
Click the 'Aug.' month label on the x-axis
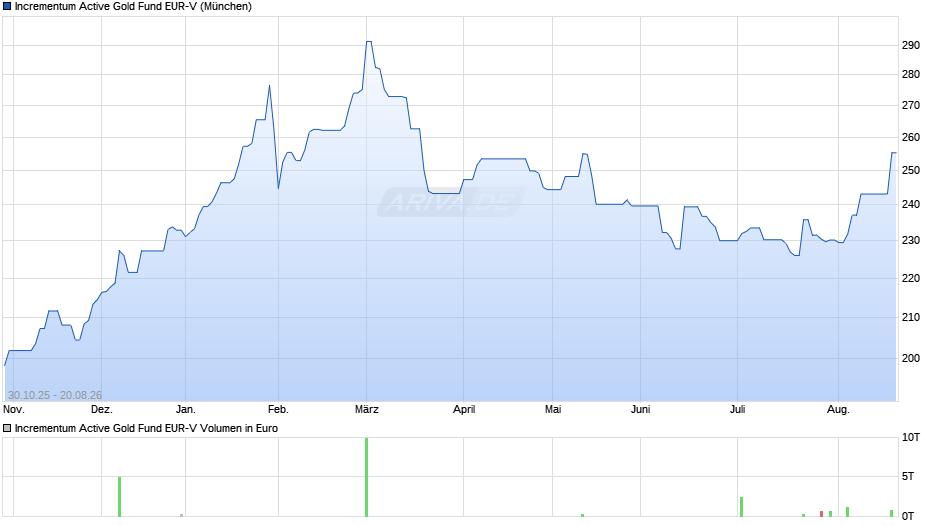click(838, 410)
